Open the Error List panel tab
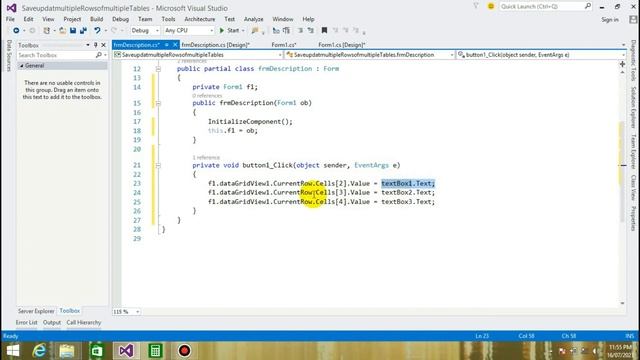The image size is (640, 360). click(x=27, y=322)
